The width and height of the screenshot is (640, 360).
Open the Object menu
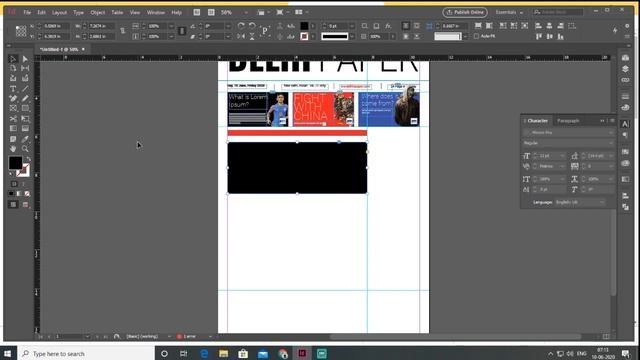point(98,12)
